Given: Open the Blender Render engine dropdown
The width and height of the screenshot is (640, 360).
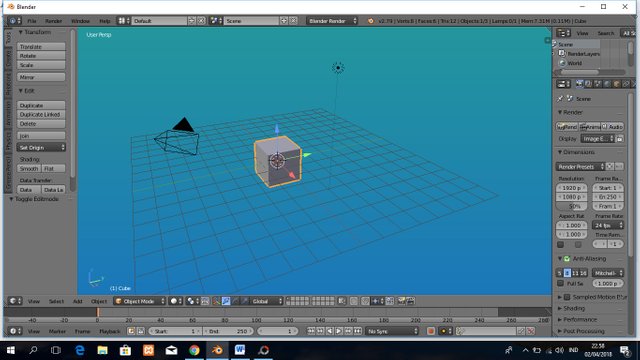Looking at the screenshot, I should tap(332, 21).
